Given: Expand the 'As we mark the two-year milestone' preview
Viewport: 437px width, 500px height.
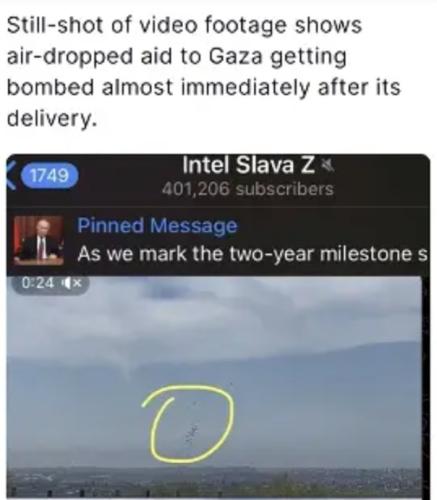Looking at the screenshot, I should point(252,254).
